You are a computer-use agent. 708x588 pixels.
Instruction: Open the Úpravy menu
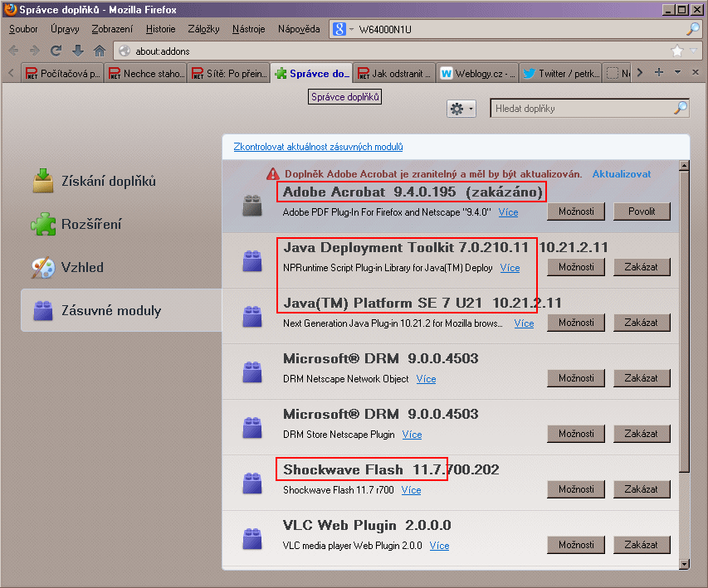[x=65, y=29]
